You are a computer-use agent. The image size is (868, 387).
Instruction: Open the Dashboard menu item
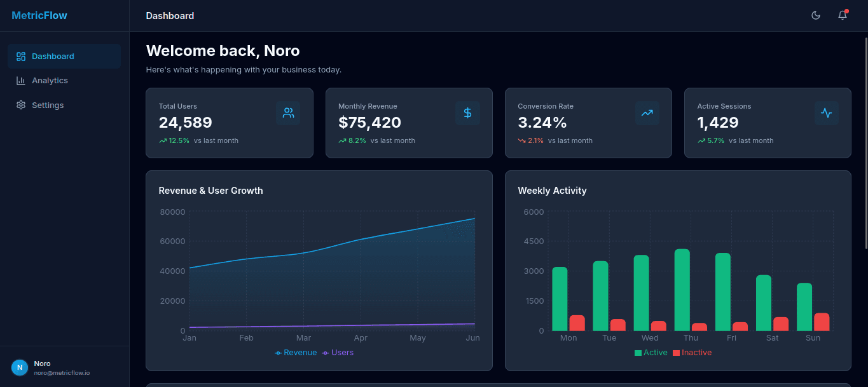tap(64, 57)
